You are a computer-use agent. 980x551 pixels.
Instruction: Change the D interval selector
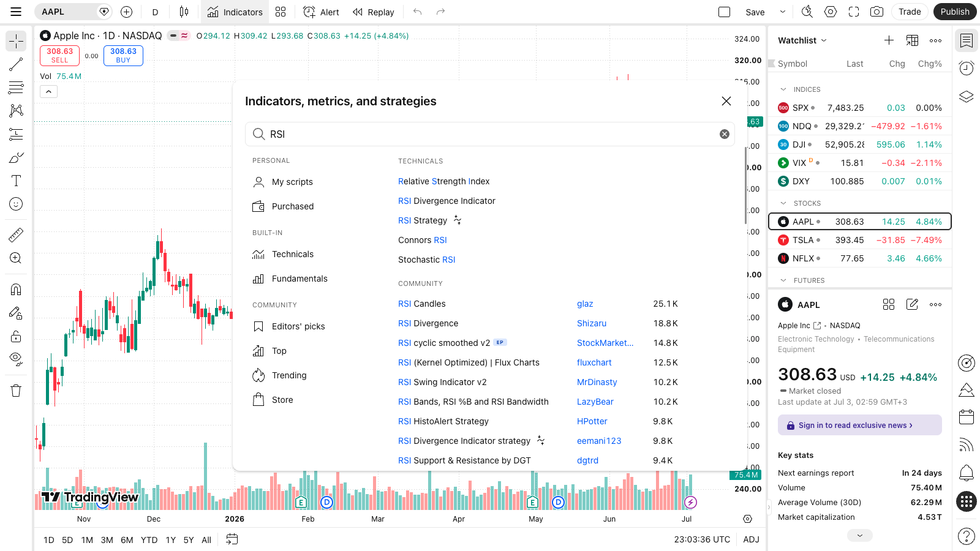[x=155, y=12]
